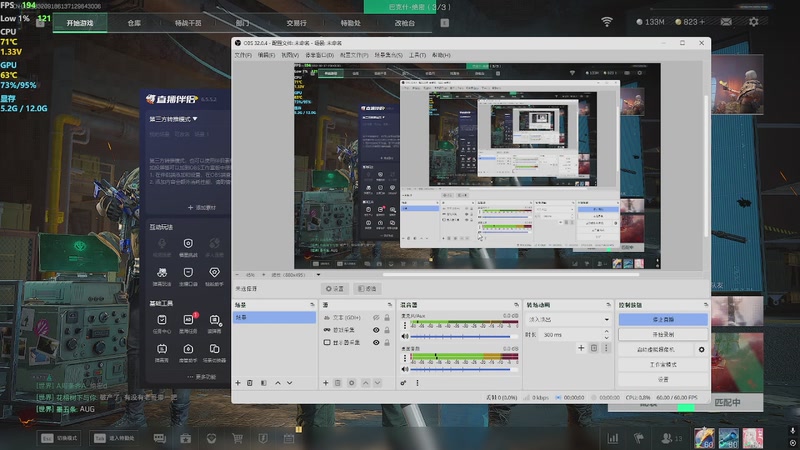The width and height of the screenshot is (800, 450).
Task: Open game settings gear at top right
Action: tap(754, 22)
